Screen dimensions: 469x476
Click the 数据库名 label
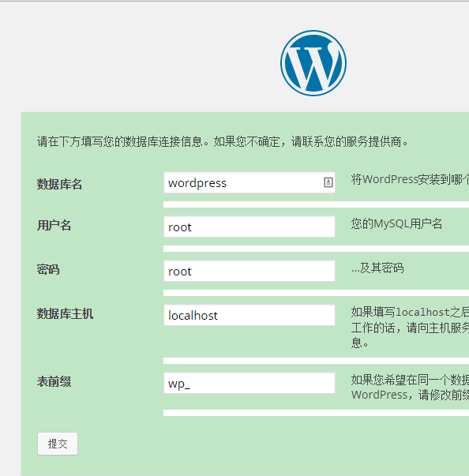pyautogui.click(x=59, y=184)
